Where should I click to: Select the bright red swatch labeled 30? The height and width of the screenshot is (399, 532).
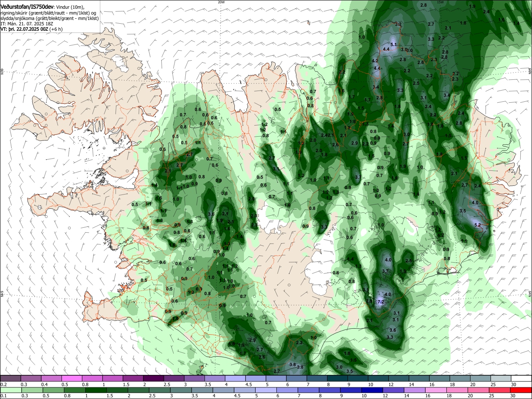[x=521, y=390]
